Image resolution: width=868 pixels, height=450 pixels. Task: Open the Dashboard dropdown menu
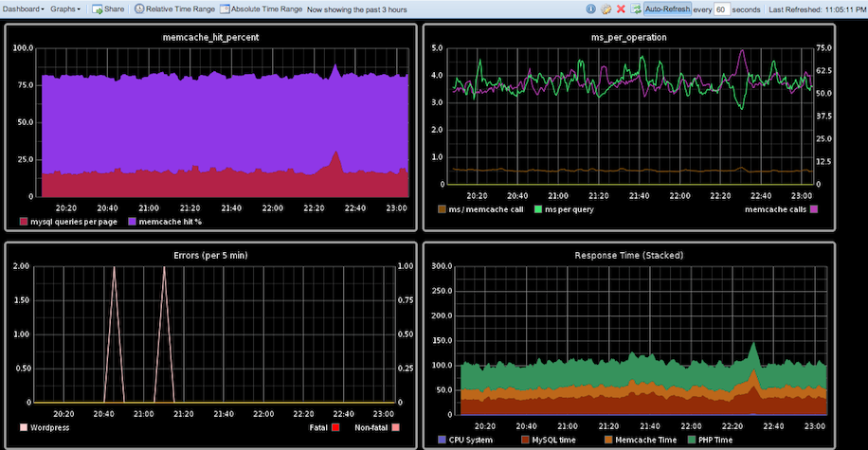(x=24, y=9)
